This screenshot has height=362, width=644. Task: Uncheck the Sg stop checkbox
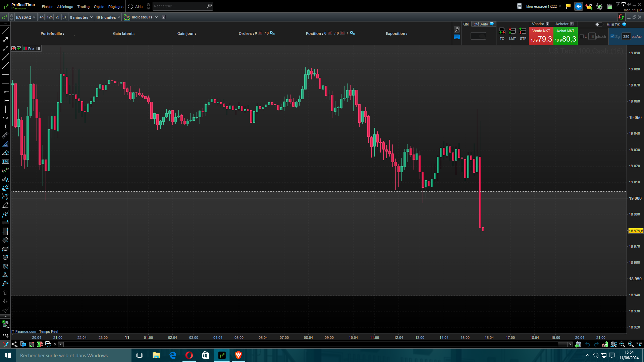click(x=612, y=37)
